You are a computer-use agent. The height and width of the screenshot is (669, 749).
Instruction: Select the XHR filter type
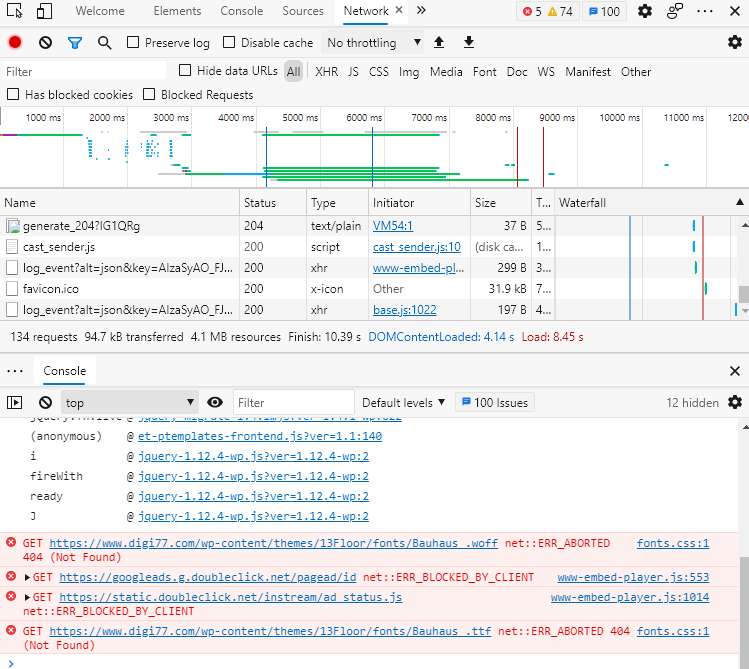pos(326,72)
